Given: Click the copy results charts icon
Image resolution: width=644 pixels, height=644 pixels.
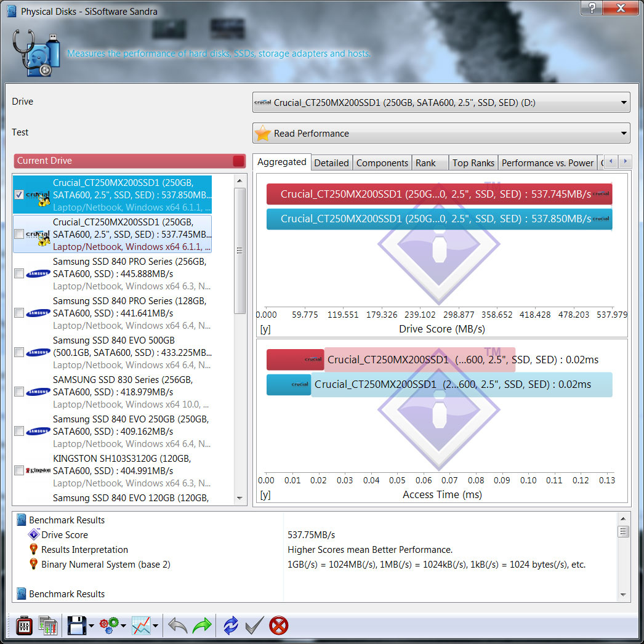Looking at the screenshot, I should 47,626.
